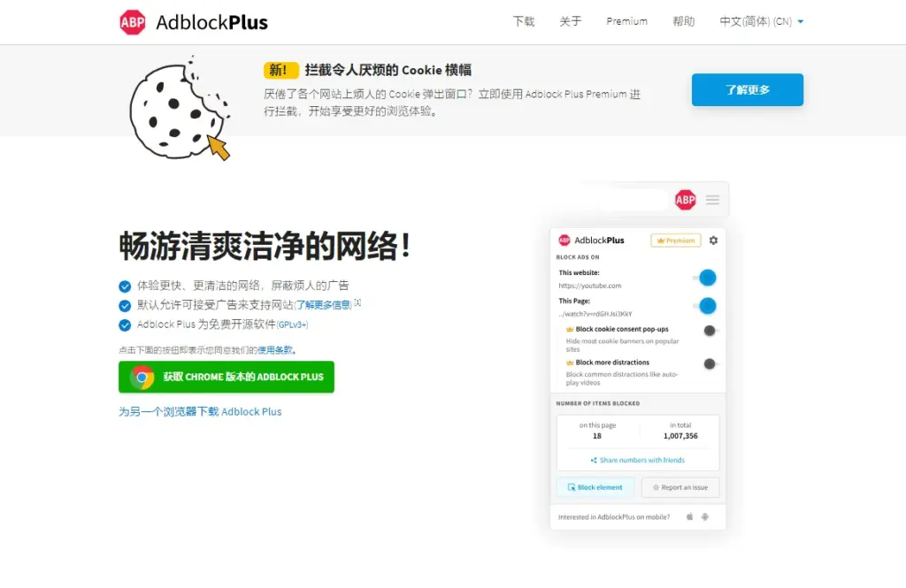Click Share numbers with friends link

(637, 461)
